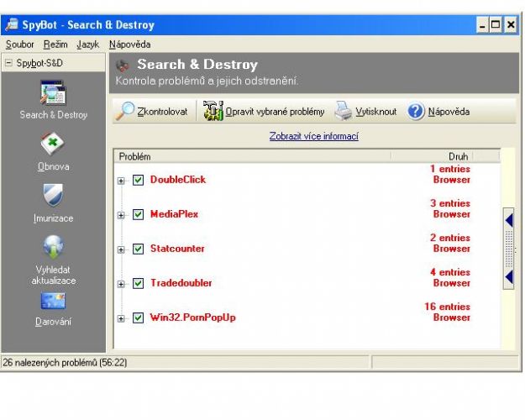Expand the Win32.PornPopUp tree node

[121, 318]
